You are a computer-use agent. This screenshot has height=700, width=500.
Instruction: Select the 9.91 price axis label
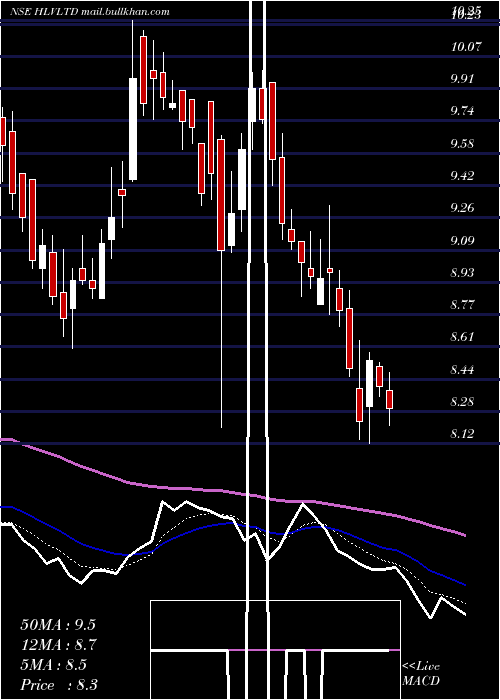[462, 79]
